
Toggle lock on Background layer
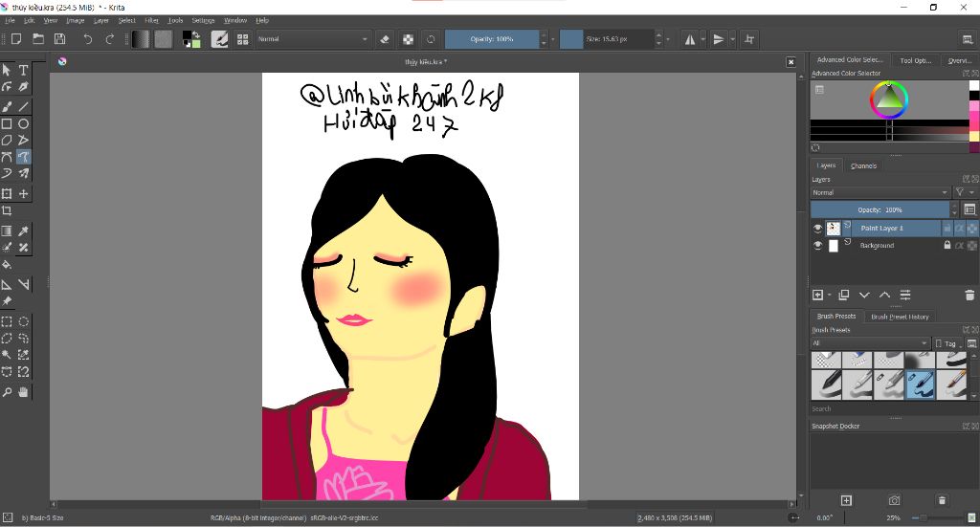point(947,246)
